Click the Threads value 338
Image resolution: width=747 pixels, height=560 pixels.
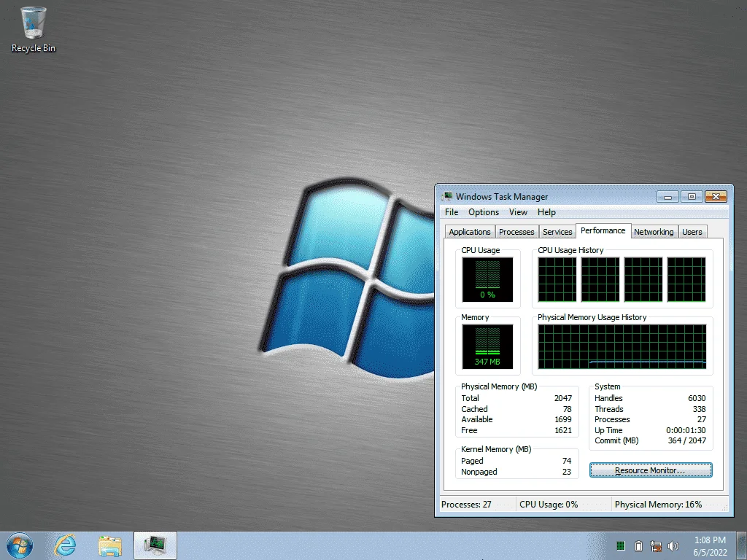pyautogui.click(x=699, y=409)
